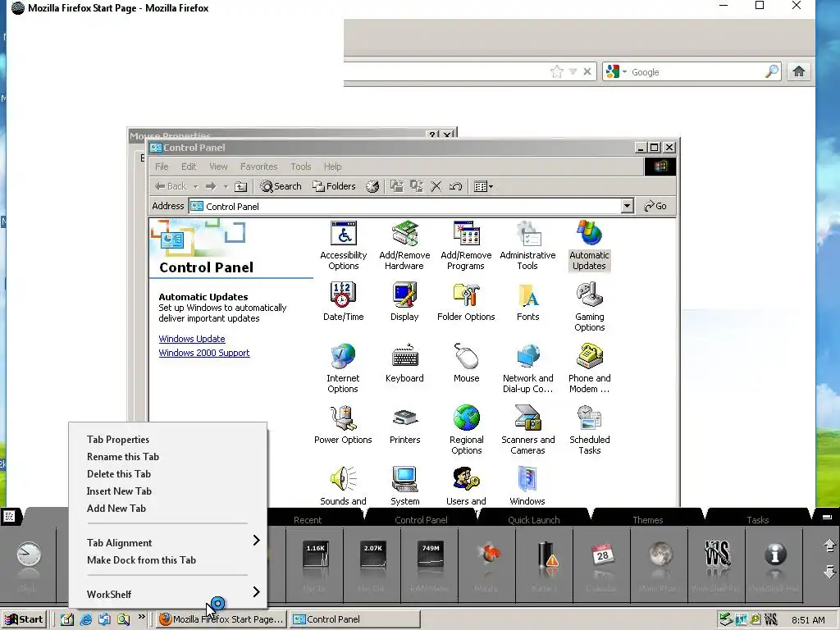Viewport: 840px width, 630px height.
Task: Click the 749M RAM meter in dock
Action: [430, 555]
